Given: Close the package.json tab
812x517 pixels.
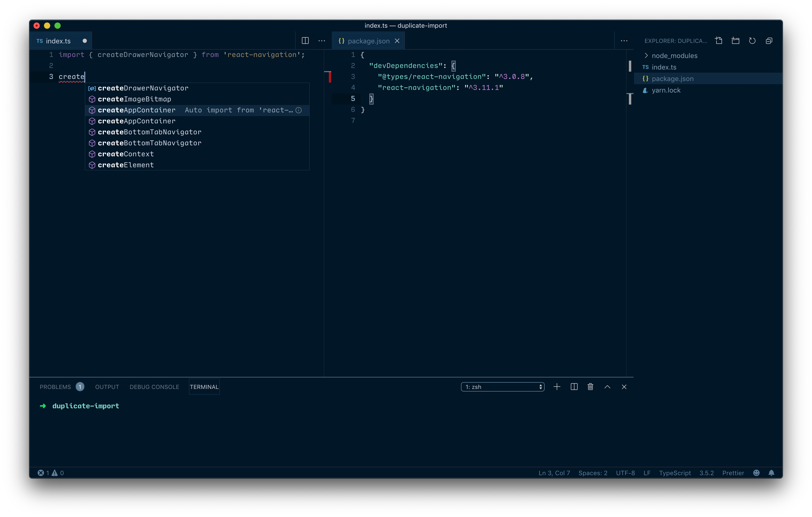Looking at the screenshot, I should click(x=397, y=41).
